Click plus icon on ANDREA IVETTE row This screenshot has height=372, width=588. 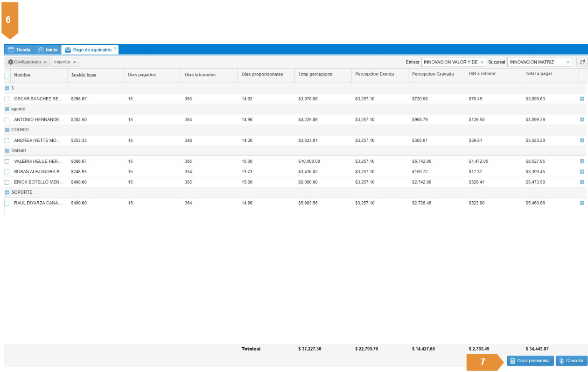pyautogui.click(x=581, y=140)
